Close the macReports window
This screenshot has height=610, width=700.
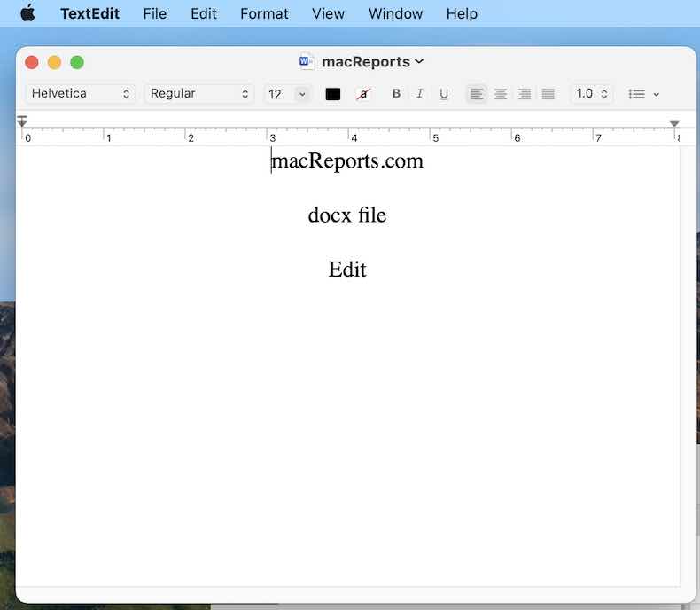[x=32, y=62]
